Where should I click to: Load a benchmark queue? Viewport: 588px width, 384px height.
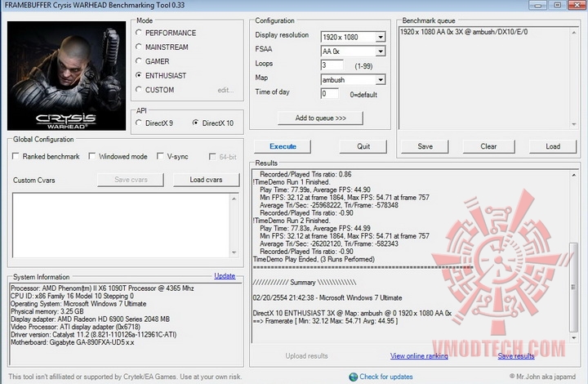(553, 146)
